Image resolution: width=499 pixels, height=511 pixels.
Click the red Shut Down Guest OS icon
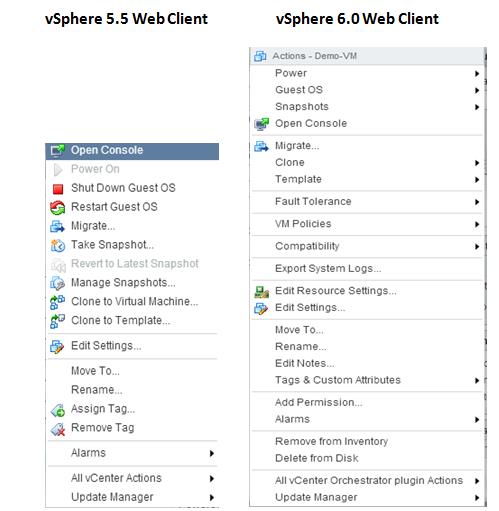[x=58, y=189]
